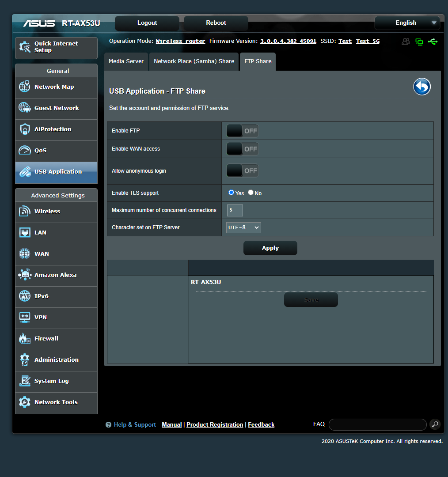Toggle the Enable FTP switch
The image size is (448, 477).
click(242, 131)
